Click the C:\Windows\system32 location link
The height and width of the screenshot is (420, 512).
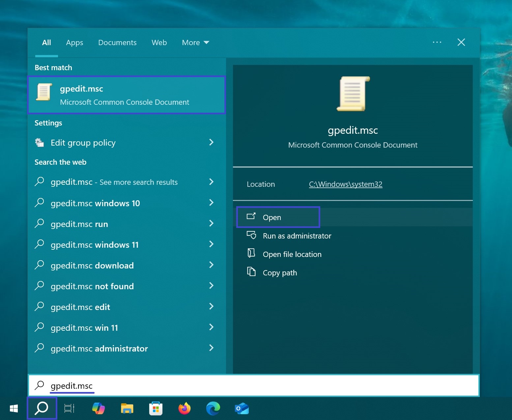[x=346, y=184]
